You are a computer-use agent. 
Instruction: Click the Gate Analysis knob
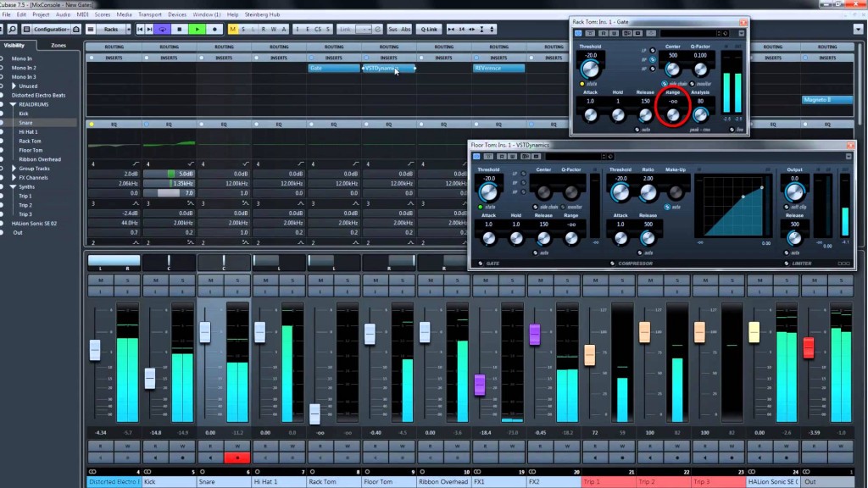[x=700, y=115]
